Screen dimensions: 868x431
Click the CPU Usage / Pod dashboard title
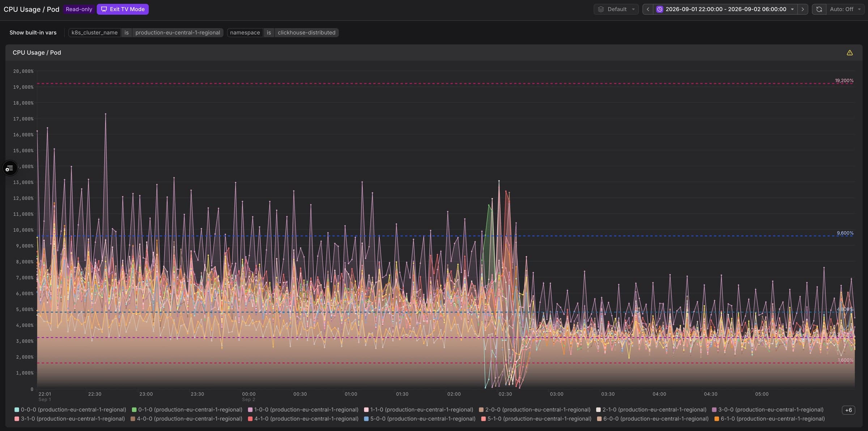[31, 9]
